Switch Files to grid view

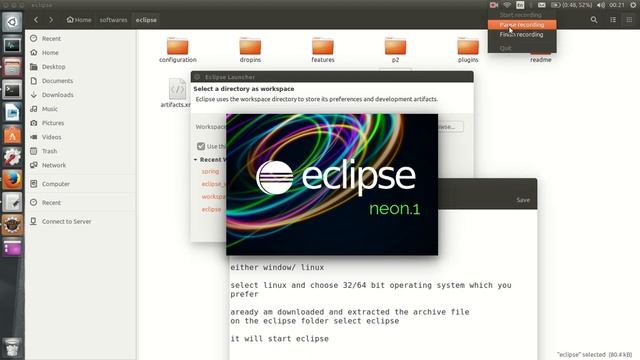[629, 20]
